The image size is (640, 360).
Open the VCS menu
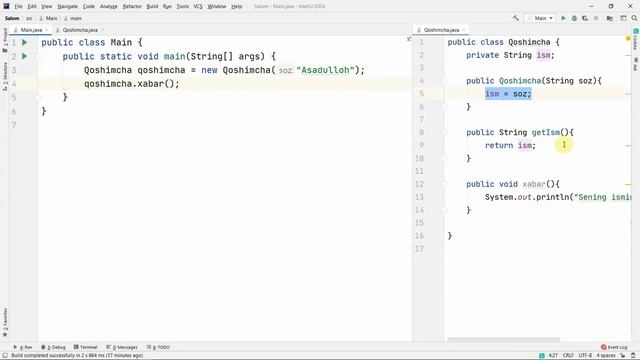point(198,7)
